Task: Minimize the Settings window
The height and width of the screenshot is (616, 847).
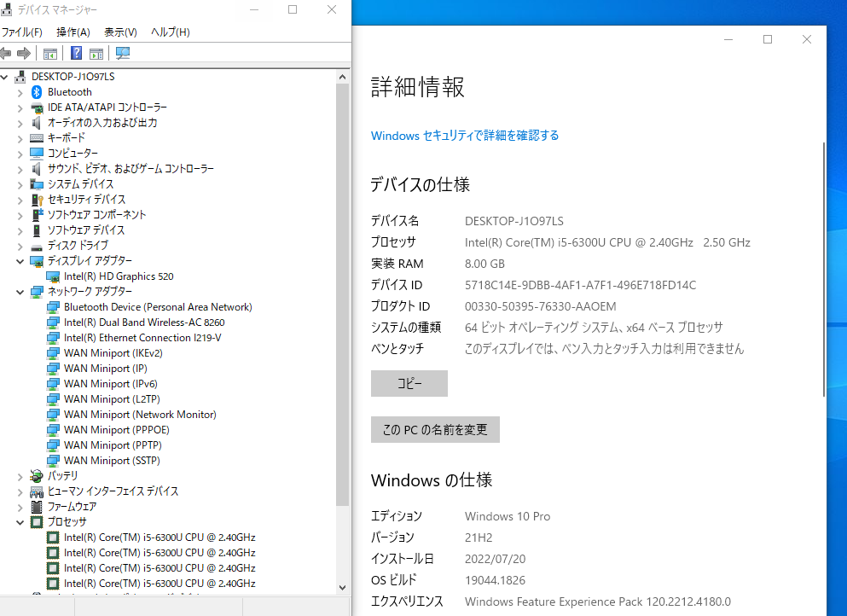Action: tap(728, 39)
